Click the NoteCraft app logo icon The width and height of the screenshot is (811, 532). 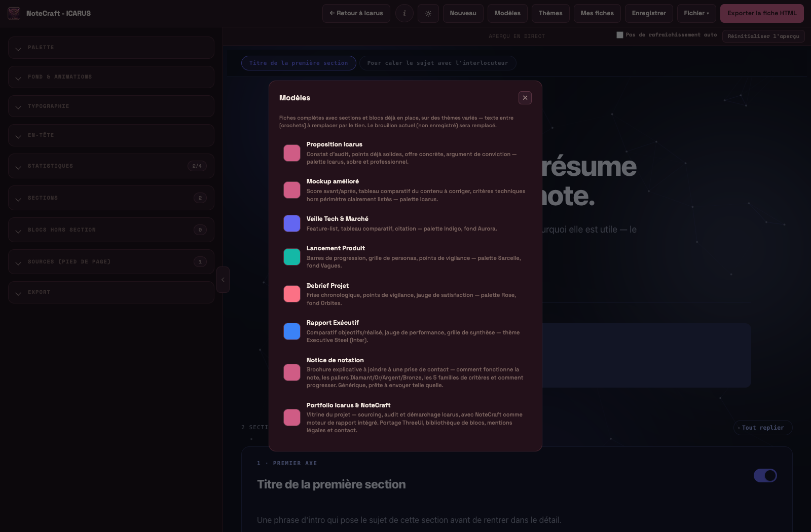point(14,13)
